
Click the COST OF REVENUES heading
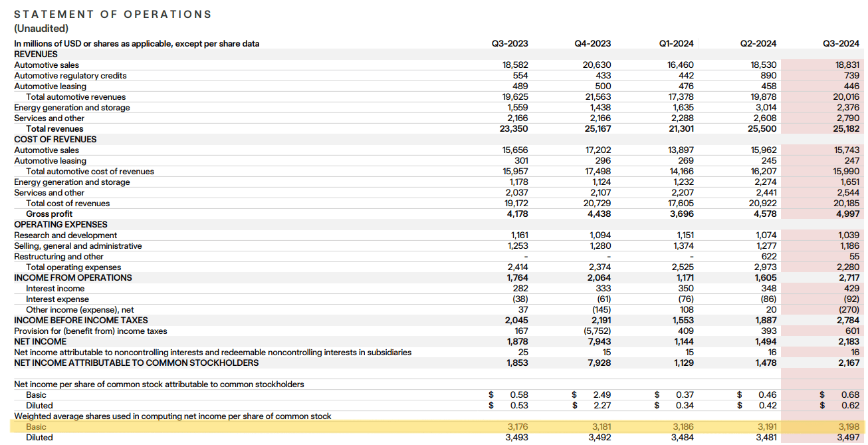[55, 140]
